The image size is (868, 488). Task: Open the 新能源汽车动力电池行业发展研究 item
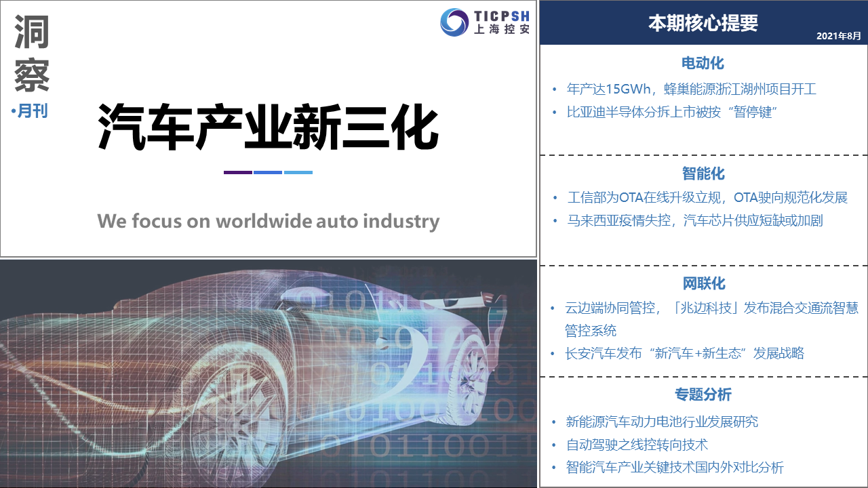(662, 422)
